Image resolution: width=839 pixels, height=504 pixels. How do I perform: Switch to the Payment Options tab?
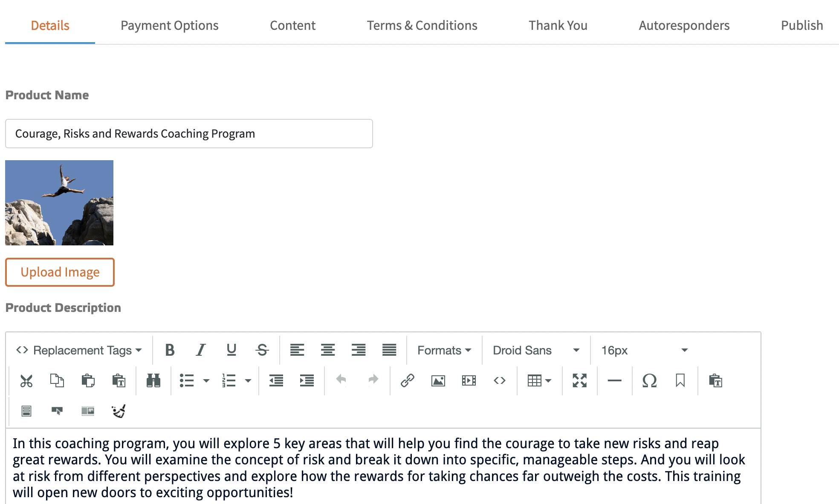point(169,26)
